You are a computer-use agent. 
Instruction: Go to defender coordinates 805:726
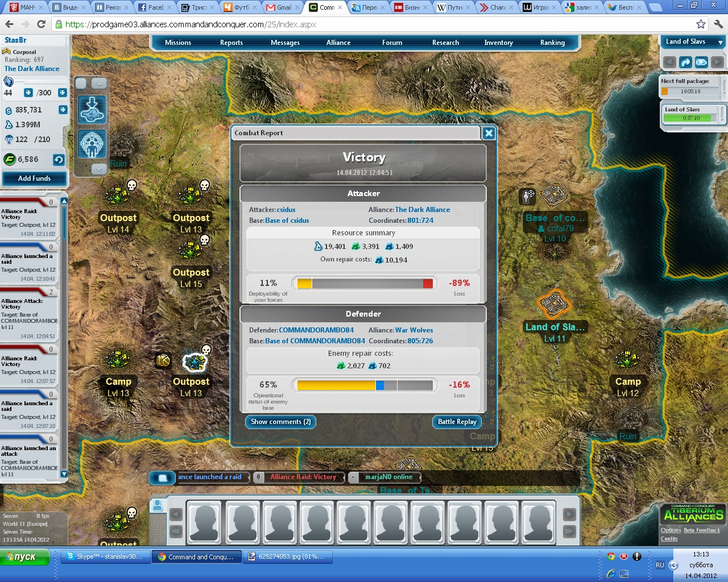(x=420, y=341)
